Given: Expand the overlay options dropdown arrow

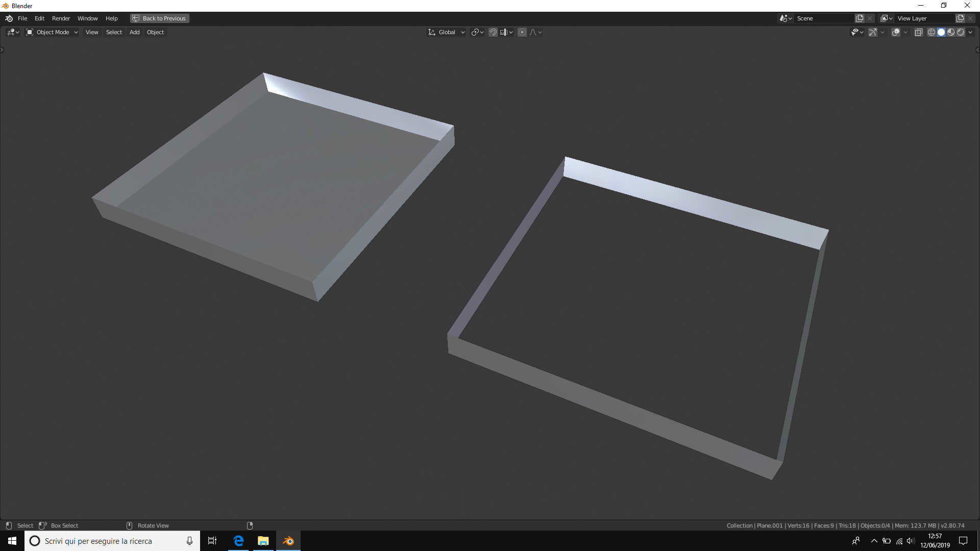Looking at the screenshot, I should pos(905,32).
